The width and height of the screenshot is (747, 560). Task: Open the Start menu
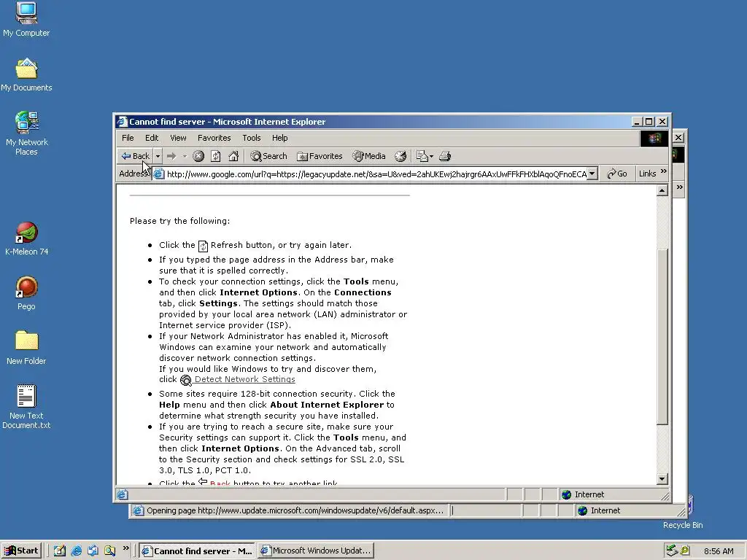[21, 551]
